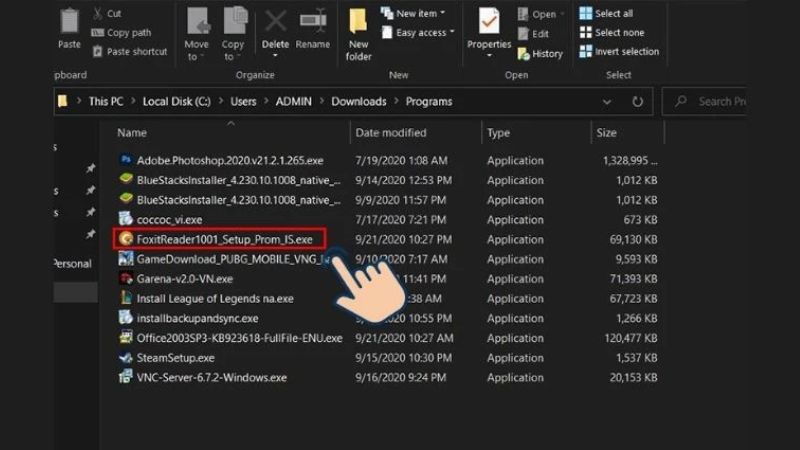This screenshot has width=800, height=450.
Task: Click the Programs breadcrumb
Action: [429, 102]
